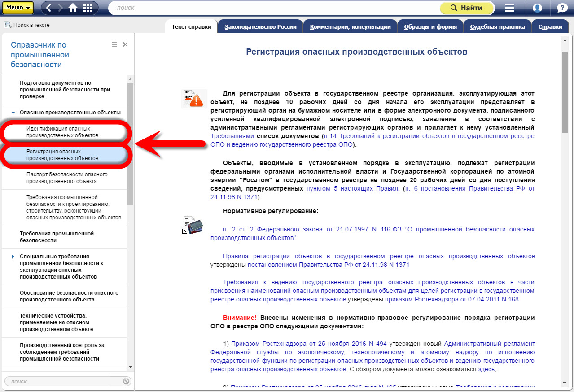Click the top search input field

click(x=274, y=8)
